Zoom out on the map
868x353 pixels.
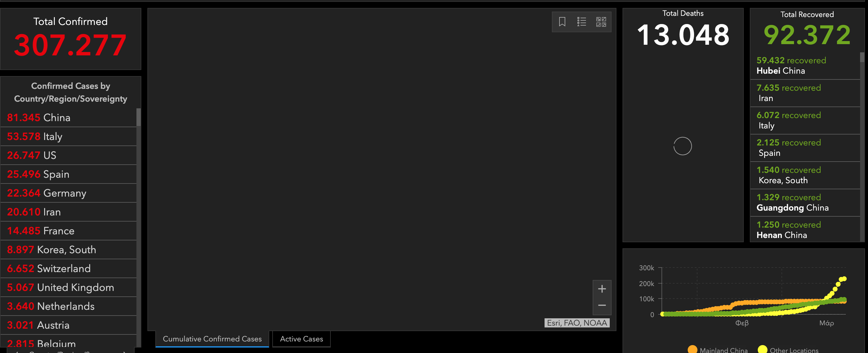[602, 306]
